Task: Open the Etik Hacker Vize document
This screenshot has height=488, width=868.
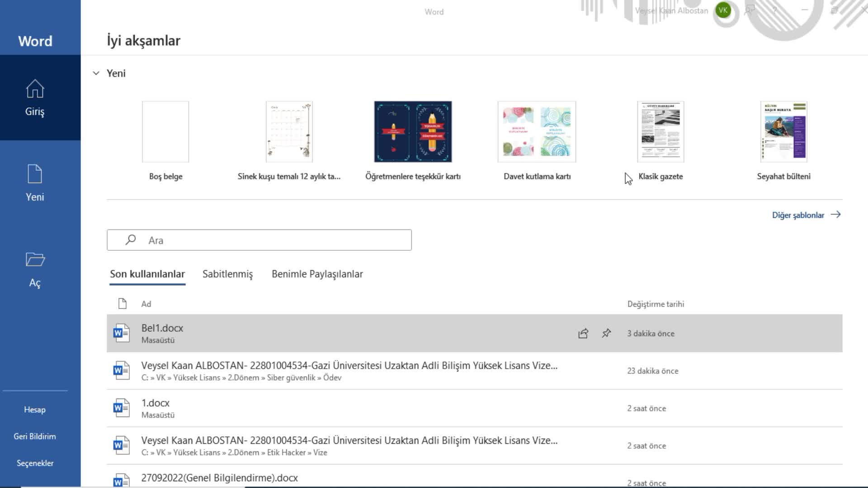Action: tap(474, 446)
